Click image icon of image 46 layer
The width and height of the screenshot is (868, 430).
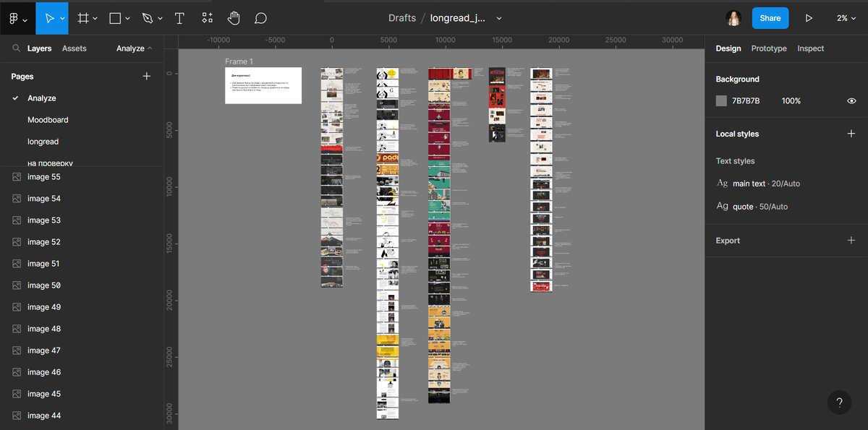[x=17, y=372]
